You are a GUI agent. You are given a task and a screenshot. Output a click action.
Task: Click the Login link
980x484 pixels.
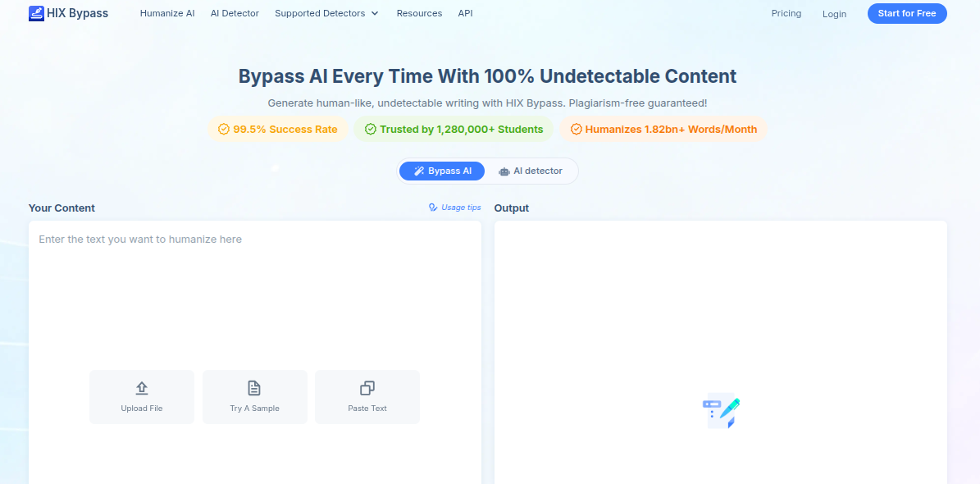834,14
